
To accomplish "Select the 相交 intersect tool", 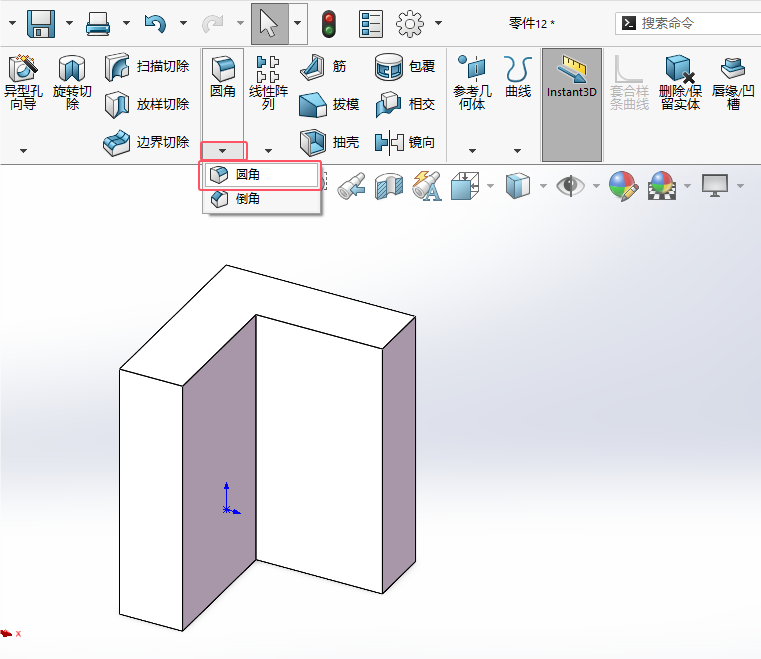I will (405, 104).
